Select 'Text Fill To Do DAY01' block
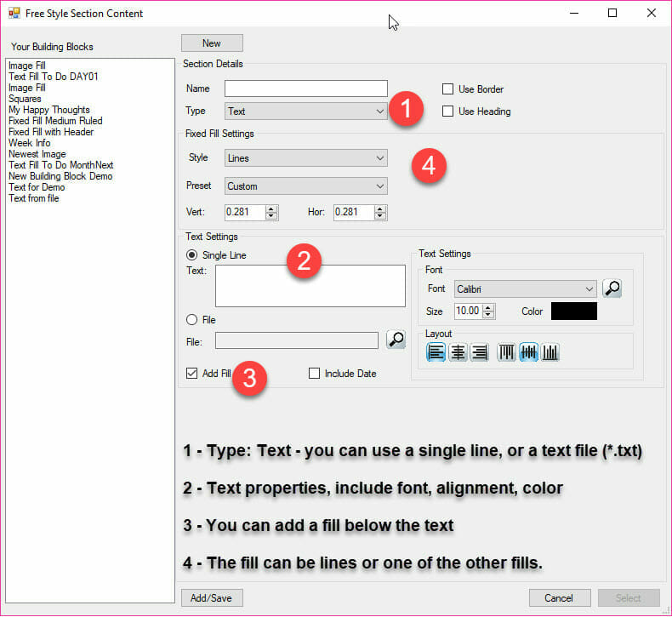The width and height of the screenshot is (672, 617). [53, 77]
